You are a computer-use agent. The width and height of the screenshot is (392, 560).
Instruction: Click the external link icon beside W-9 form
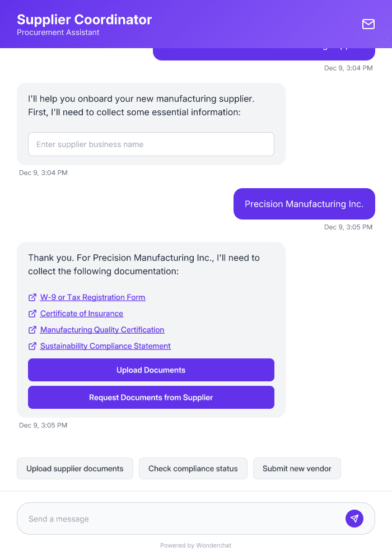tap(32, 297)
